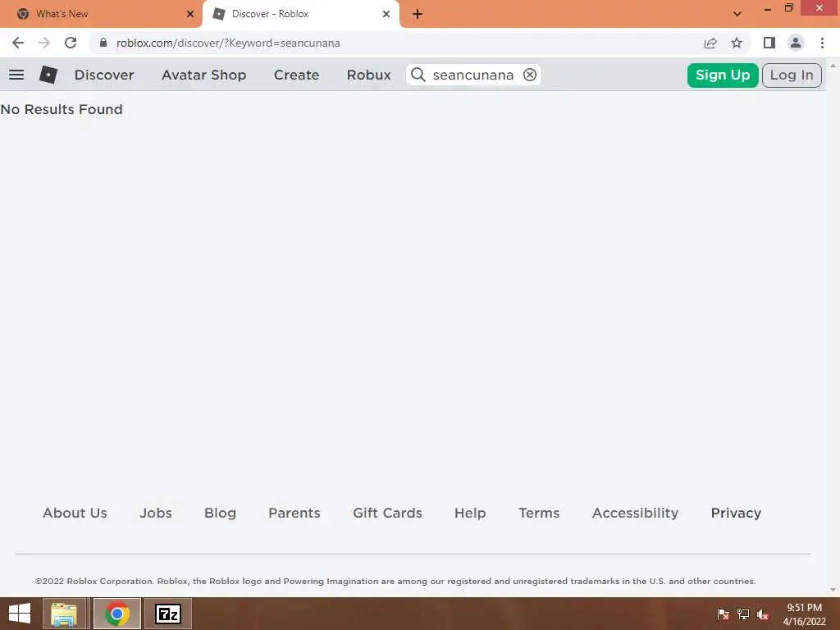Select the Discover - Roblox tab

coord(300,14)
